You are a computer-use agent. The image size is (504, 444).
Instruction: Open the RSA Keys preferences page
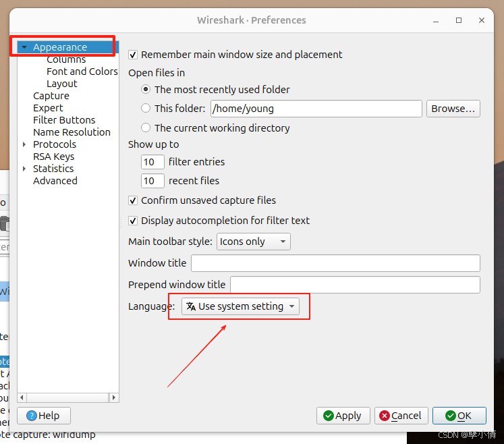[54, 157]
